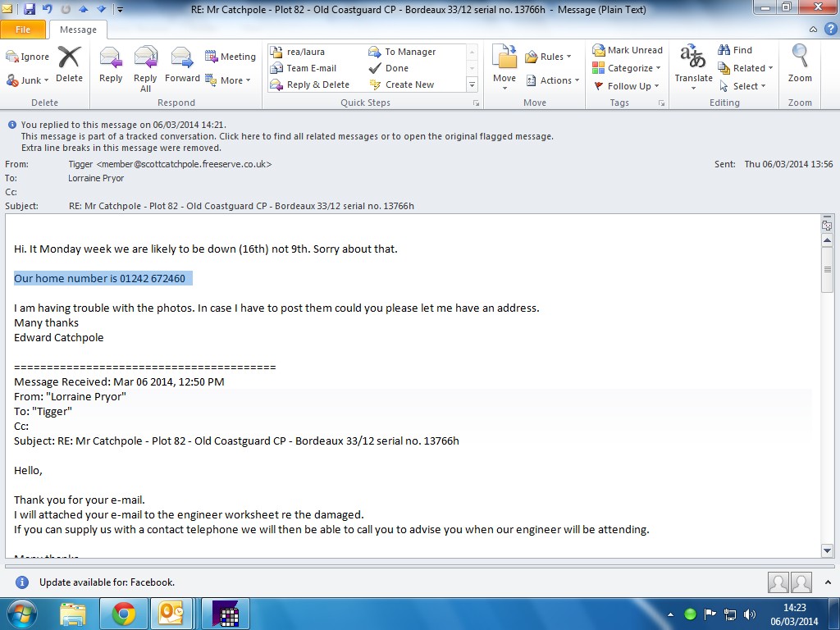
Task: Open the Actions dropdown menu
Action: click(x=553, y=80)
